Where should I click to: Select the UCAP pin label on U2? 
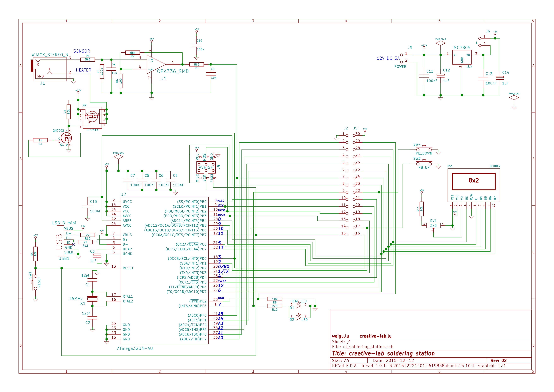pos(127,249)
